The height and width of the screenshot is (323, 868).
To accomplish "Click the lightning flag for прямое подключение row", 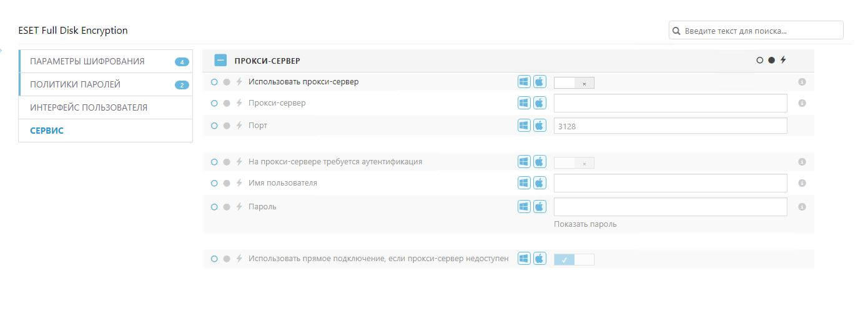I will pos(239,259).
